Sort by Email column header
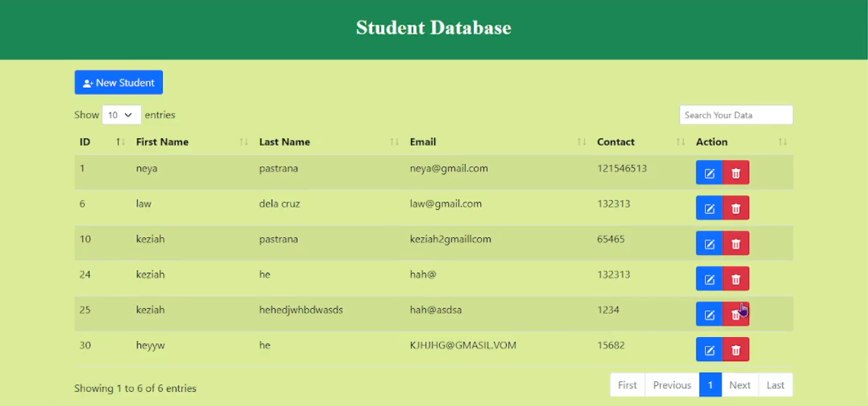The image size is (868, 406). (x=423, y=142)
